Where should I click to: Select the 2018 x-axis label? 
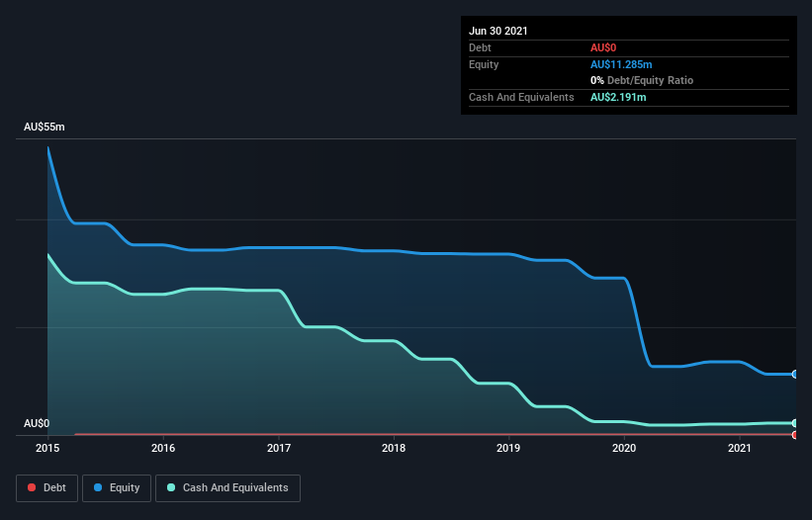[394, 448]
